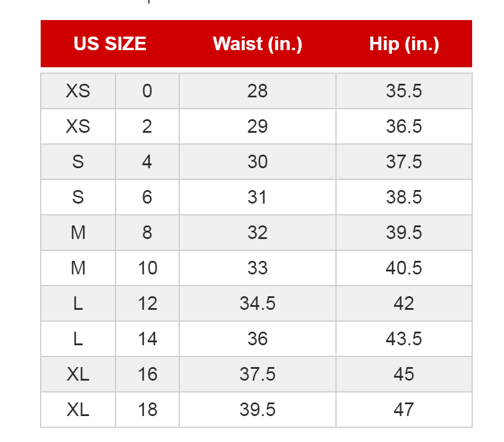
Task: Select the L label in the size 14 row
Action: pos(78,339)
